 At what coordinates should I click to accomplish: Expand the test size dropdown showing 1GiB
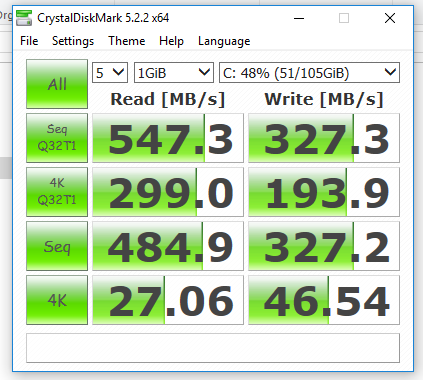174,73
